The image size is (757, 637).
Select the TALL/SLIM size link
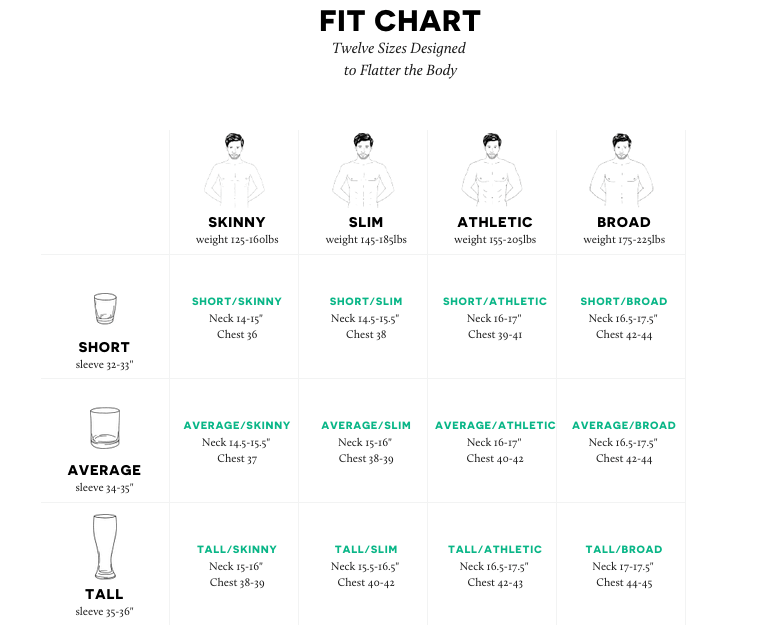coord(366,550)
